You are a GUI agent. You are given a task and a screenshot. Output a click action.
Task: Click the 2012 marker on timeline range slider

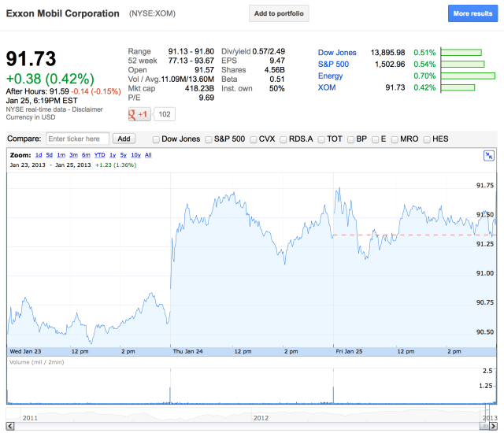(x=261, y=418)
